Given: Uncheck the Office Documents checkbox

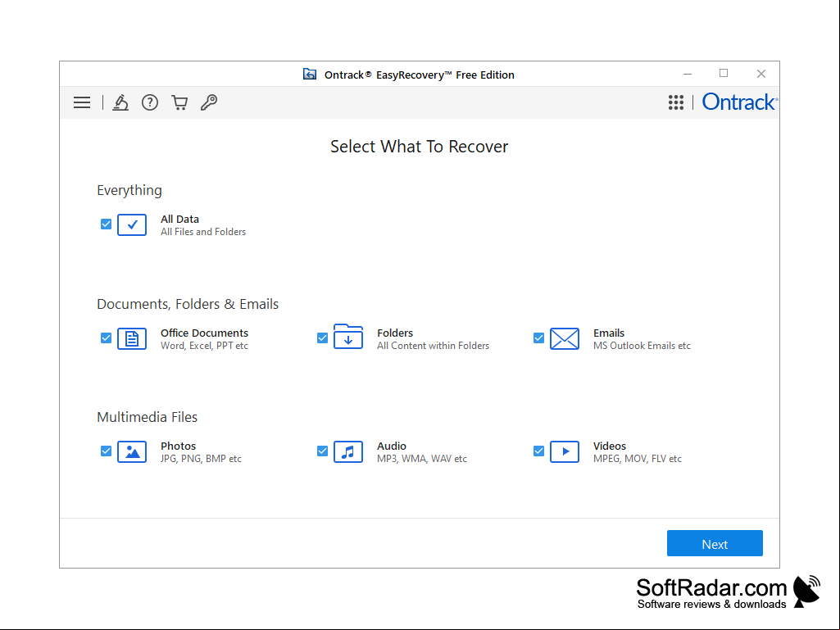Looking at the screenshot, I should click(x=106, y=338).
